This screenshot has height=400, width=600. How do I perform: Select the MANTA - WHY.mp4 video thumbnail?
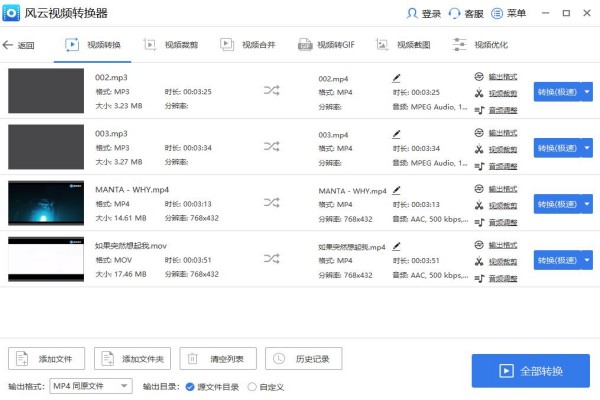pos(45,203)
